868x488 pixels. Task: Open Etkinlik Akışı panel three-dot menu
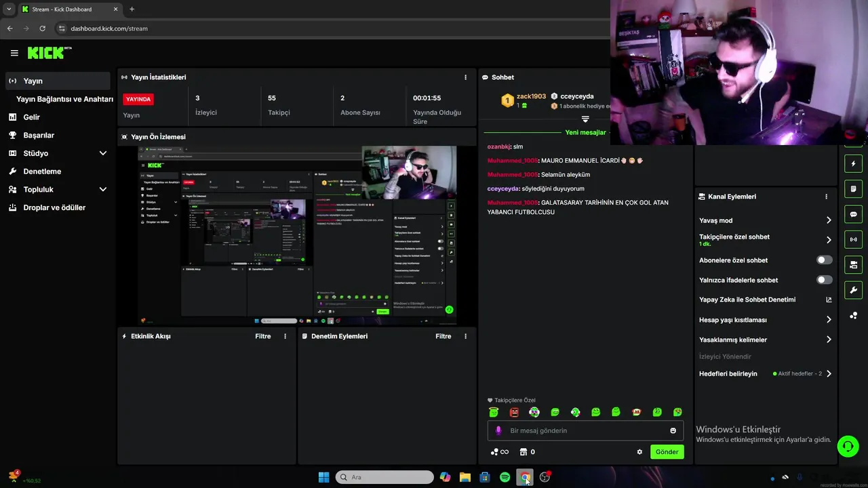click(x=285, y=336)
